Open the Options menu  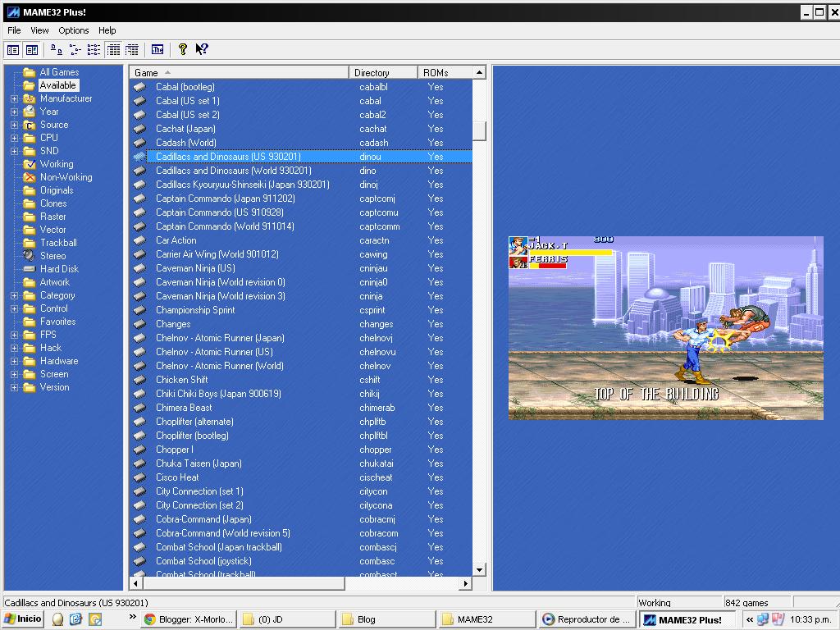(73, 30)
